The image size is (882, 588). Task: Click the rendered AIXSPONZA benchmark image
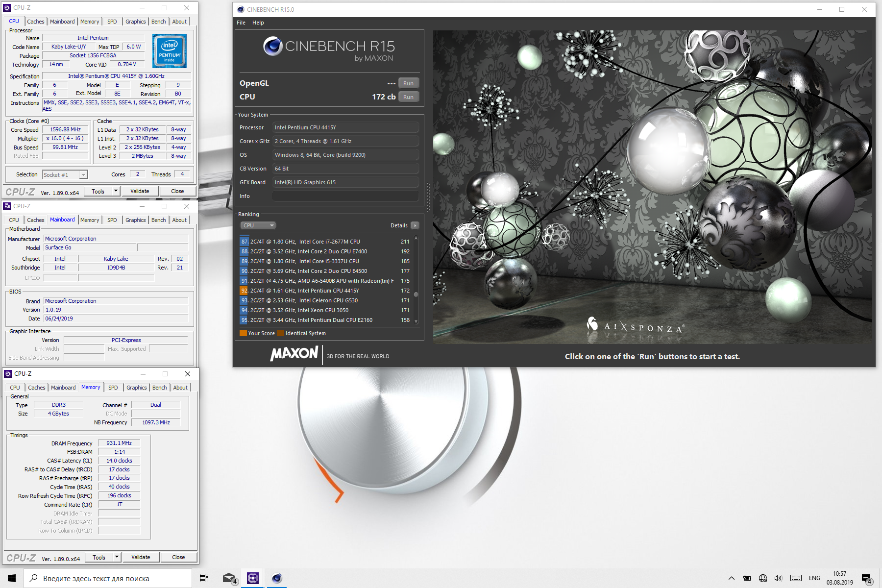click(652, 187)
